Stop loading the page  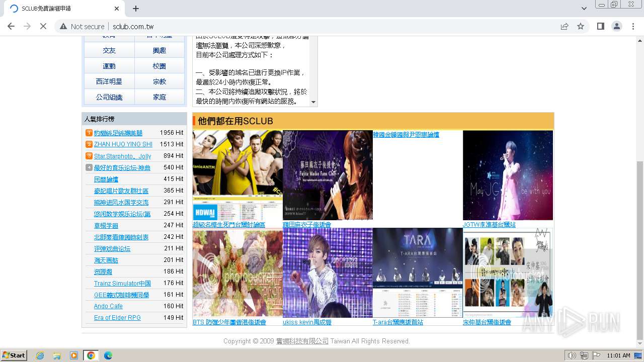43,26
